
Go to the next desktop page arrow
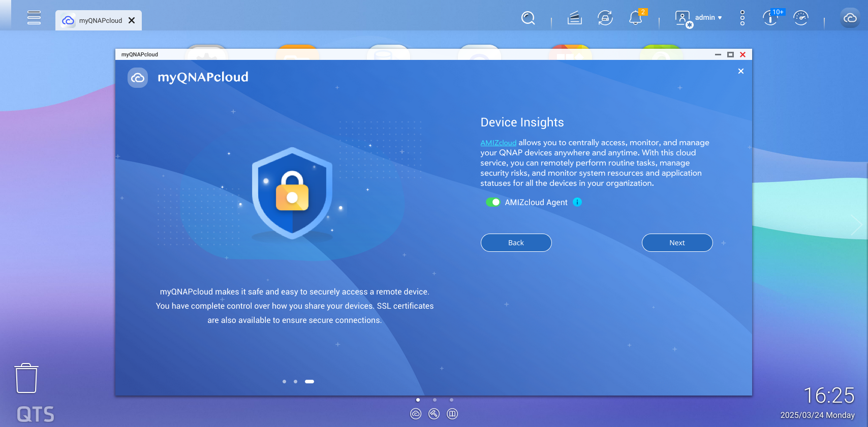pyautogui.click(x=856, y=224)
